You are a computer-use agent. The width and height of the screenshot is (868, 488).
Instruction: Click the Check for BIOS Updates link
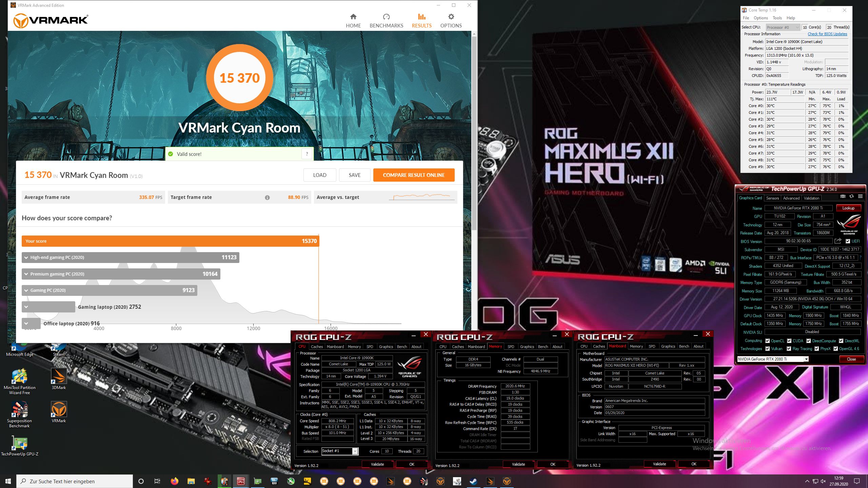click(827, 34)
